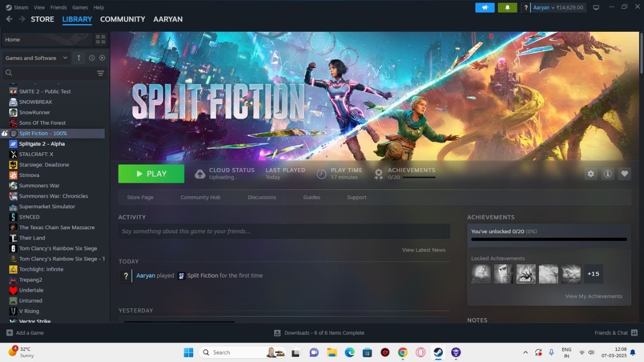644x362 pixels.
Task: Click the play time clock icon
Action: [321, 174]
